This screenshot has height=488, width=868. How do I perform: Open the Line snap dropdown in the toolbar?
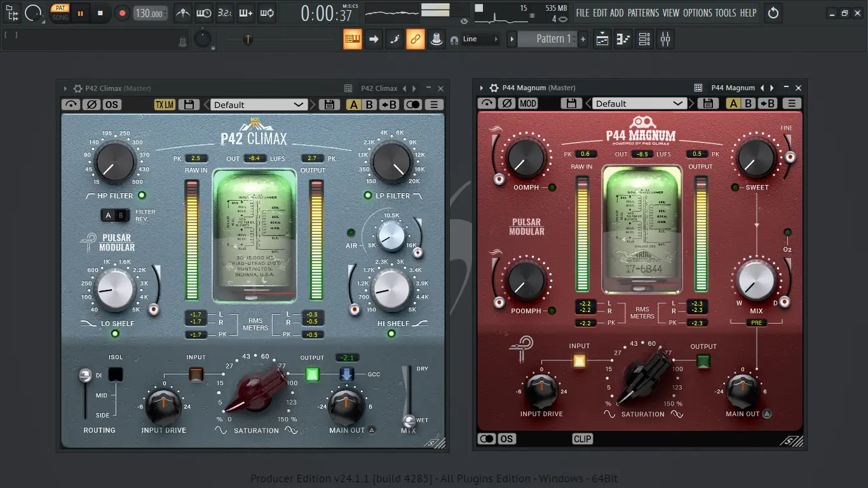point(480,39)
